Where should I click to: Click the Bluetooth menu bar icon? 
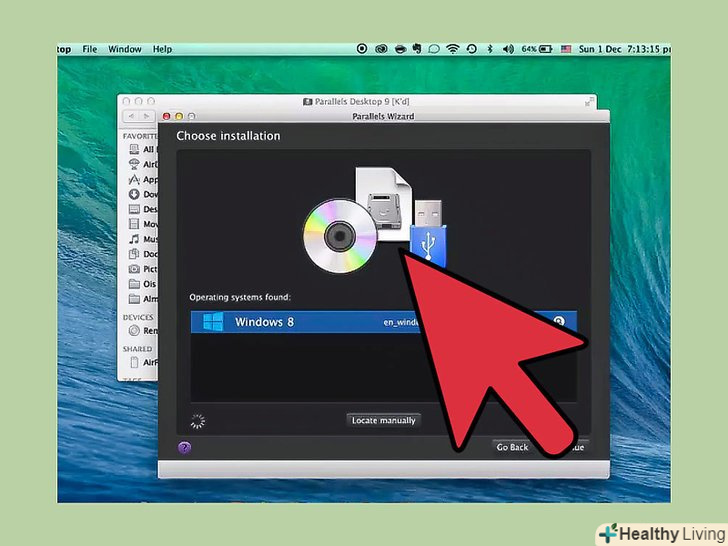point(489,49)
